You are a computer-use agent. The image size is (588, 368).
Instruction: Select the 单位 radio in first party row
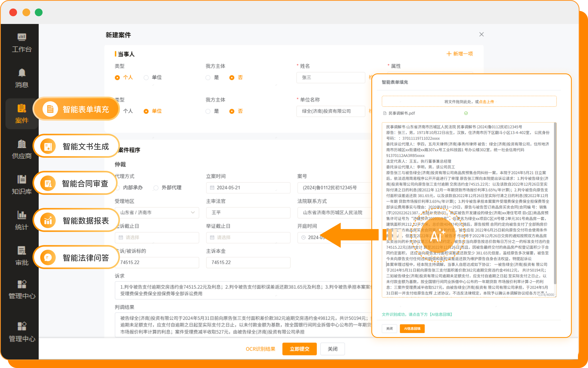click(x=146, y=78)
